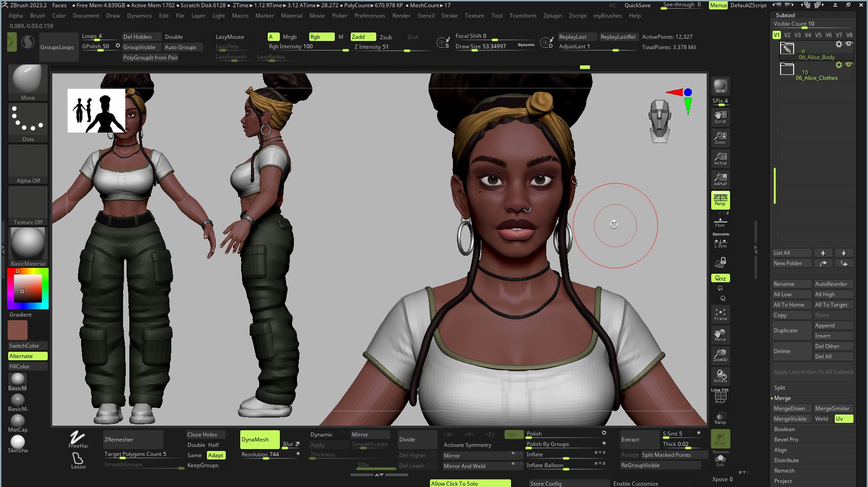Image resolution: width=868 pixels, height=487 pixels.
Task: Click the DynaMesh button
Action: 259,440
